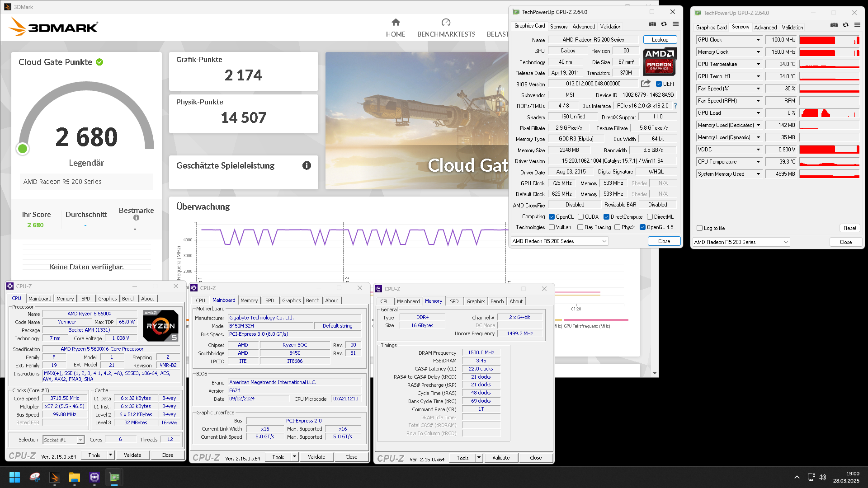Open GPU selector dropdown in GPU-Z Sensors window

pyautogui.click(x=741, y=242)
